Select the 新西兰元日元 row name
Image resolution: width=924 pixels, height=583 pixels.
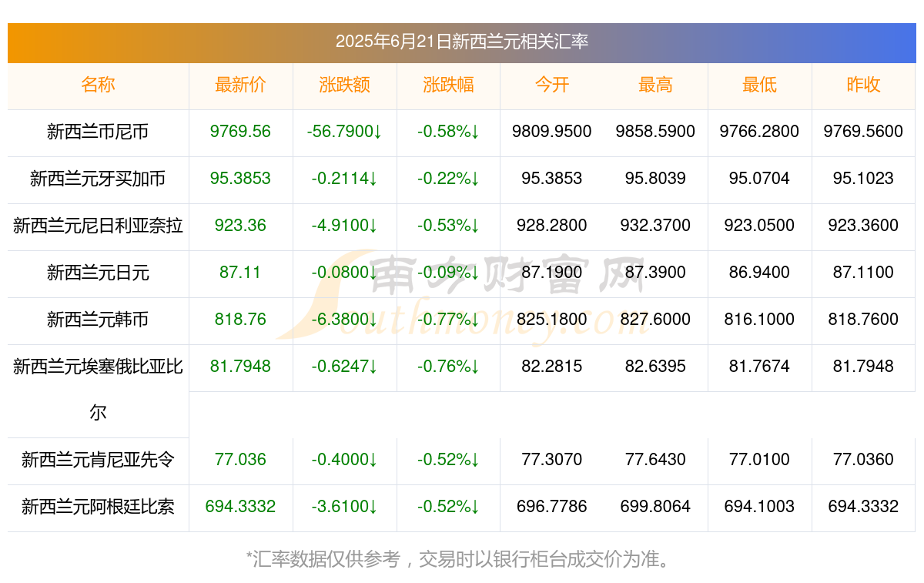[98, 273]
